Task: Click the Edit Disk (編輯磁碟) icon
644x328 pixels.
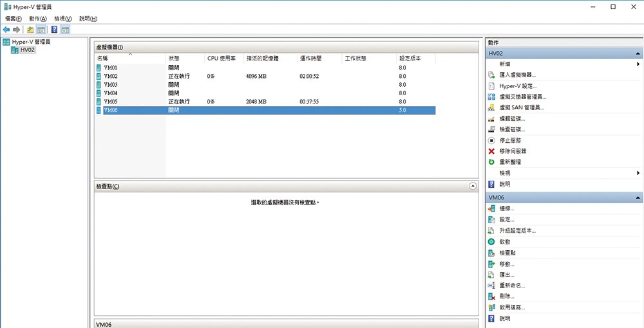Action: click(491, 118)
